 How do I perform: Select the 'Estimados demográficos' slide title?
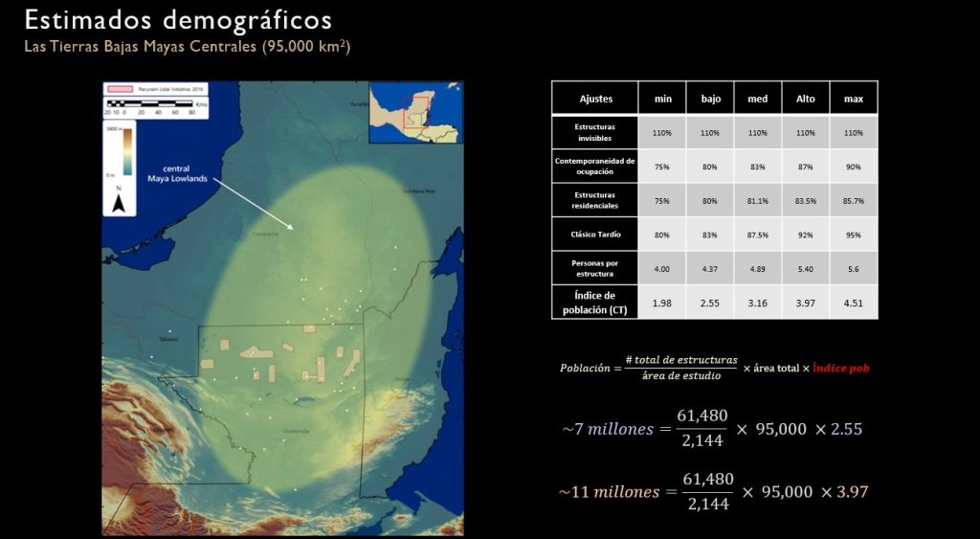coord(178,19)
